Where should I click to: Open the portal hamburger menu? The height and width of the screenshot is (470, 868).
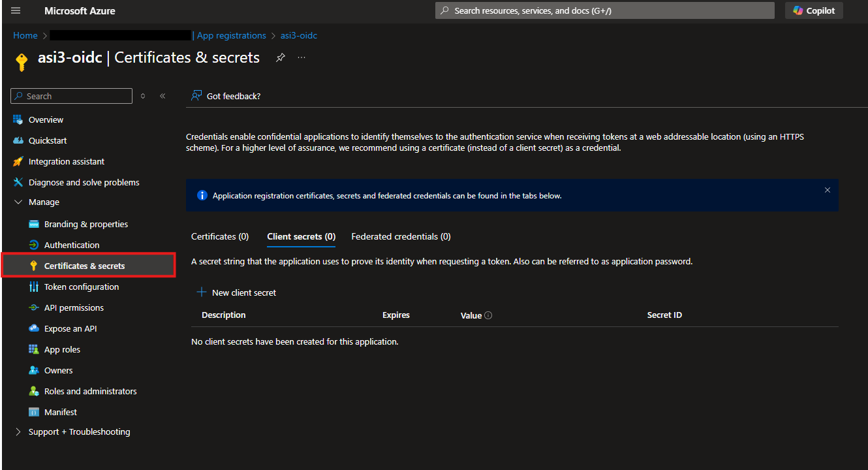click(x=16, y=11)
